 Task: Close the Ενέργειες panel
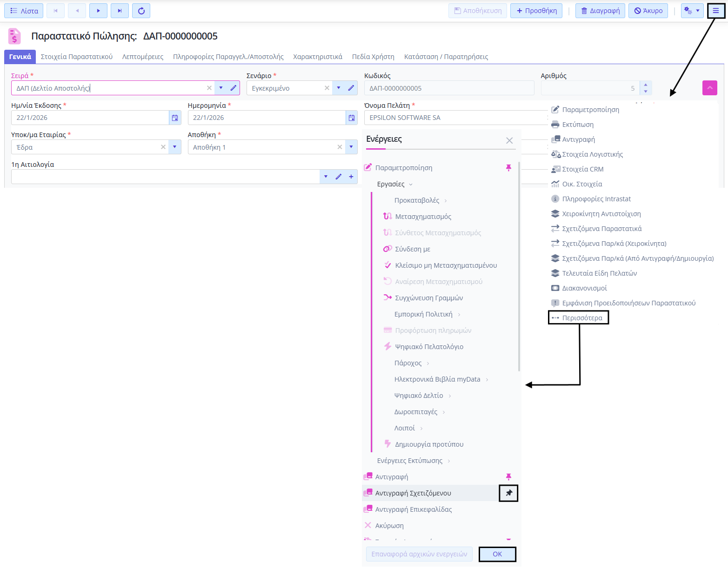509,140
